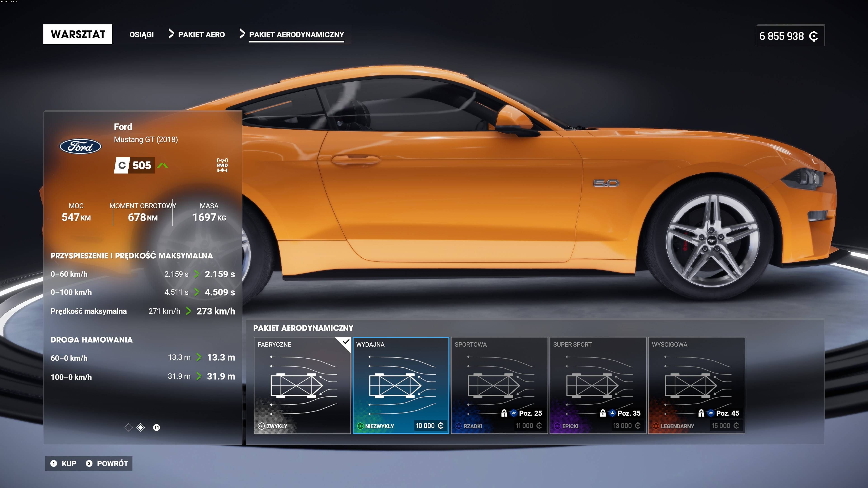Click the lock icon on WYŚCIGOWA card

[x=701, y=413]
